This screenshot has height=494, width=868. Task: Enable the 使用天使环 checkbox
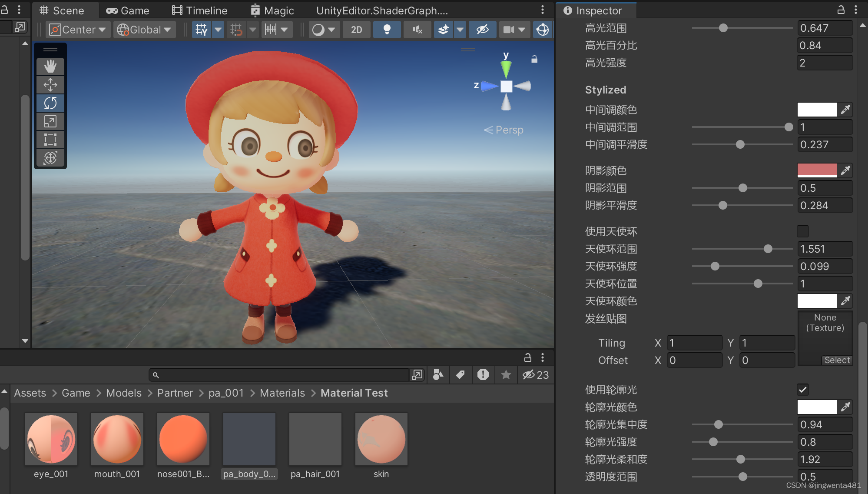(x=803, y=231)
